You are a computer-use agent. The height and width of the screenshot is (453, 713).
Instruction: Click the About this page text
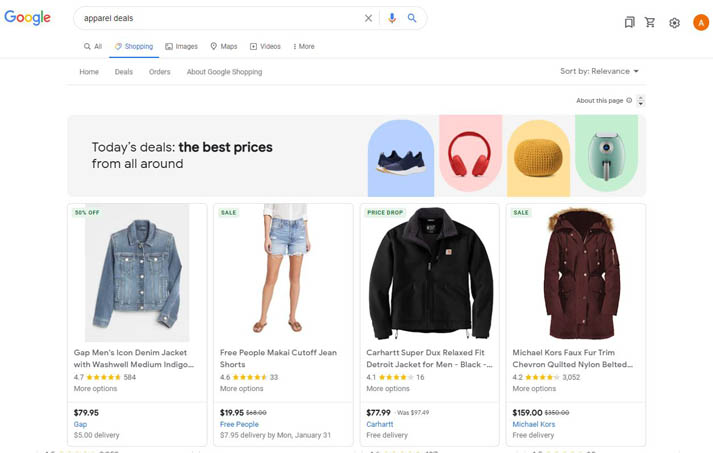[599, 101]
